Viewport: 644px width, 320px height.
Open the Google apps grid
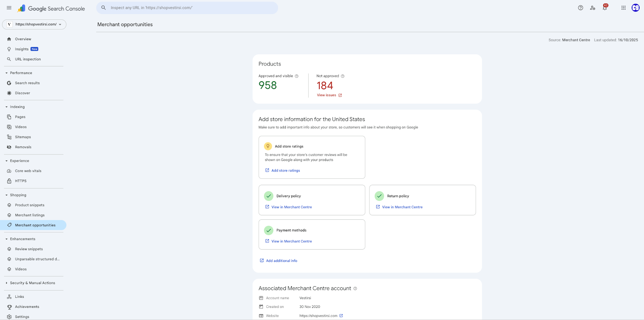(623, 8)
